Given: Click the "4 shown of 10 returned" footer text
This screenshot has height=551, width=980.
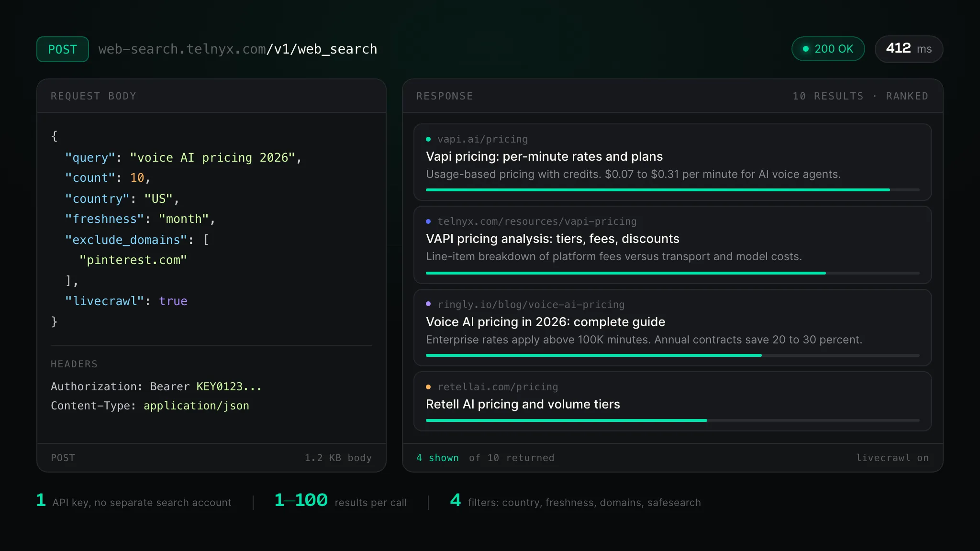Looking at the screenshot, I should [x=485, y=458].
